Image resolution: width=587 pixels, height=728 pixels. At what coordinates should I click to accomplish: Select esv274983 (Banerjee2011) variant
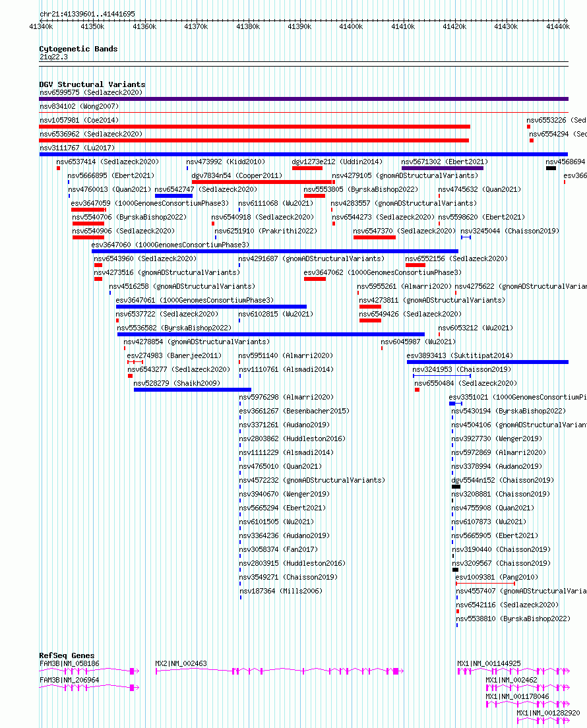tap(174, 355)
